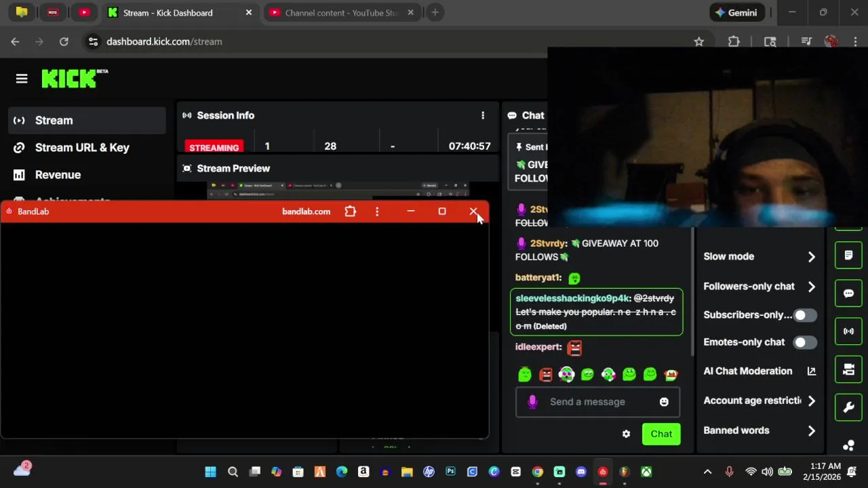Click the red STREAMING status badge
Viewport: 868px width, 488px height.
pos(214,147)
